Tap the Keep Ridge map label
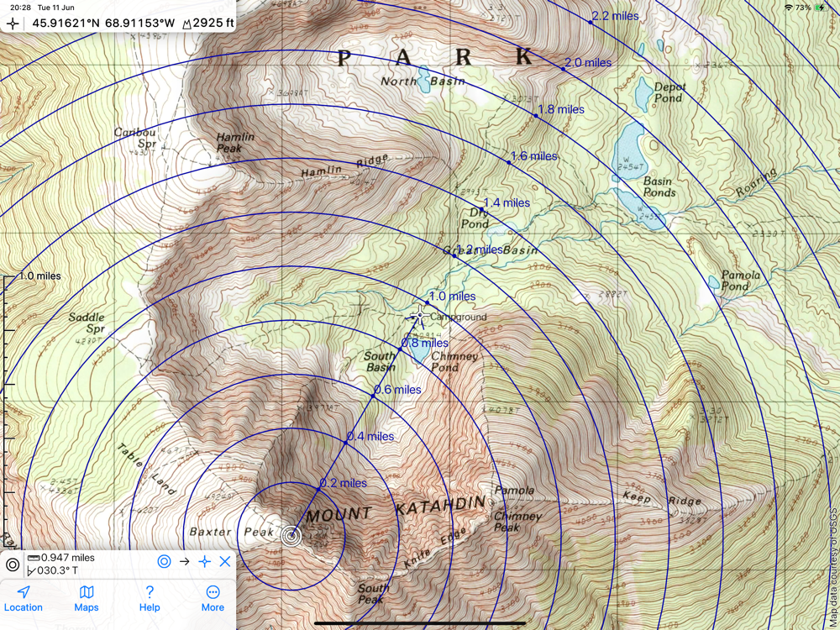Screen dimensions: 840x630 click(662, 499)
